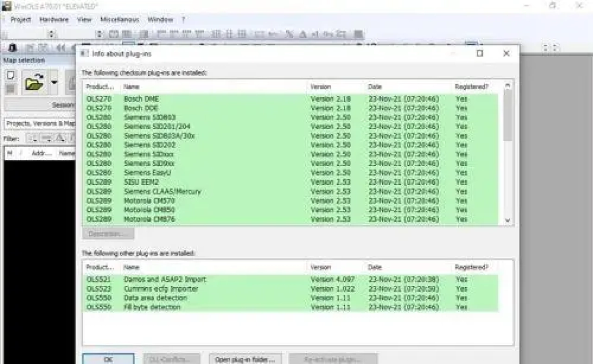This screenshot has width=593, height=364.
Task: Sort the checksum list by Name header
Action: 214,87
